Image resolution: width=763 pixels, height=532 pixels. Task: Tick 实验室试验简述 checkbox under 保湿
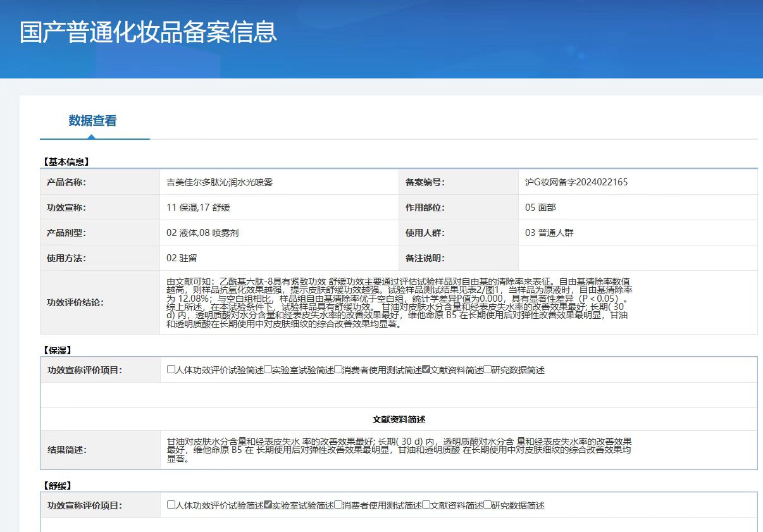[x=268, y=369]
